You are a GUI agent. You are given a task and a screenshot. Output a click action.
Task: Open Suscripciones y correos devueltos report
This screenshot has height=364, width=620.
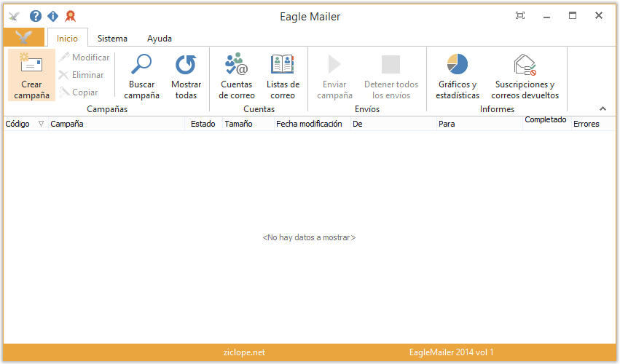(x=525, y=76)
